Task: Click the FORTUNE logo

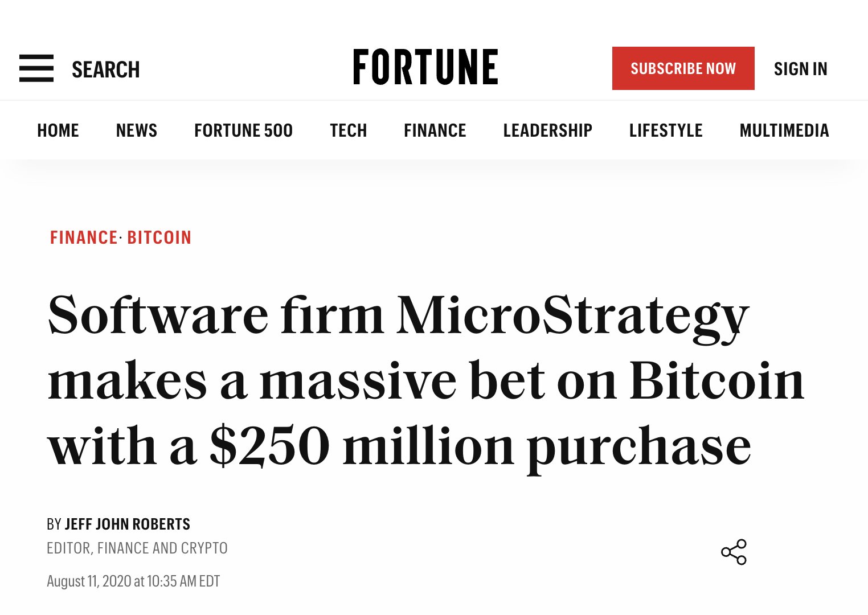Action: (425, 67)
